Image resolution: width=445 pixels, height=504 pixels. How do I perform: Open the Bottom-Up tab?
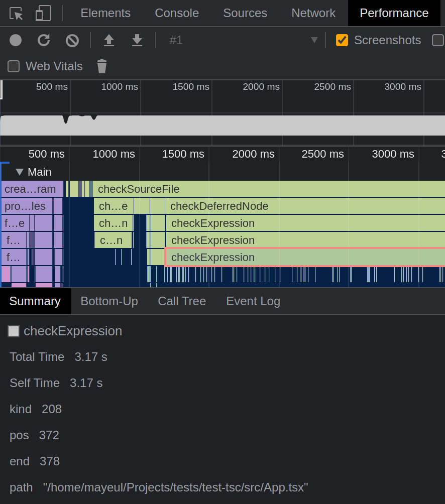109,301
